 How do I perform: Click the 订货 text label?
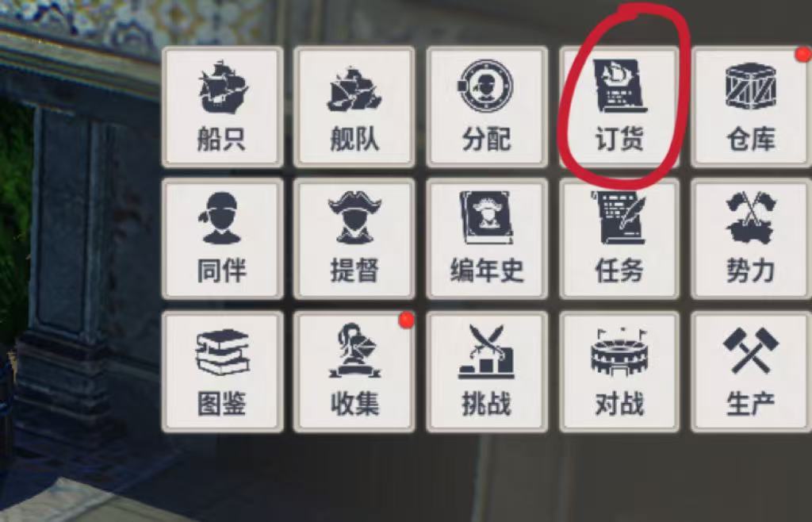pyautogui.click(x=619, y=139)
